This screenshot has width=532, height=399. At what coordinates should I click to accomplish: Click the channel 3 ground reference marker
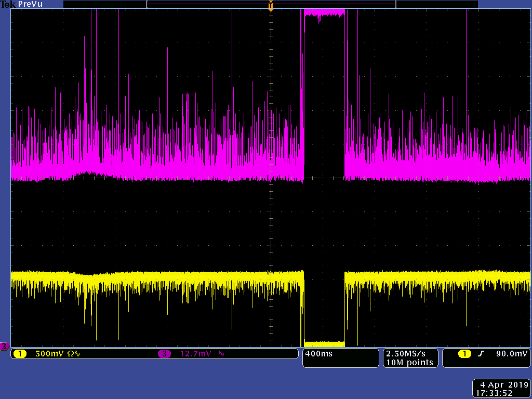(x=4, y=346)
